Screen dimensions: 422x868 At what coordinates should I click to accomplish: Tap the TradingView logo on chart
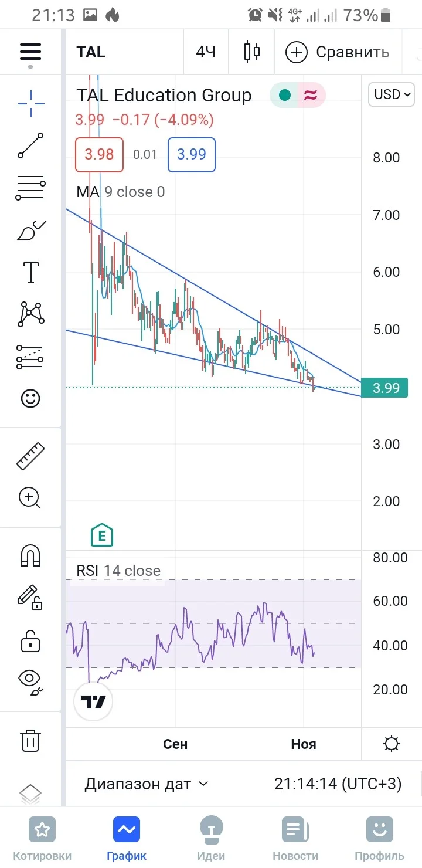(x=93, y=701)
